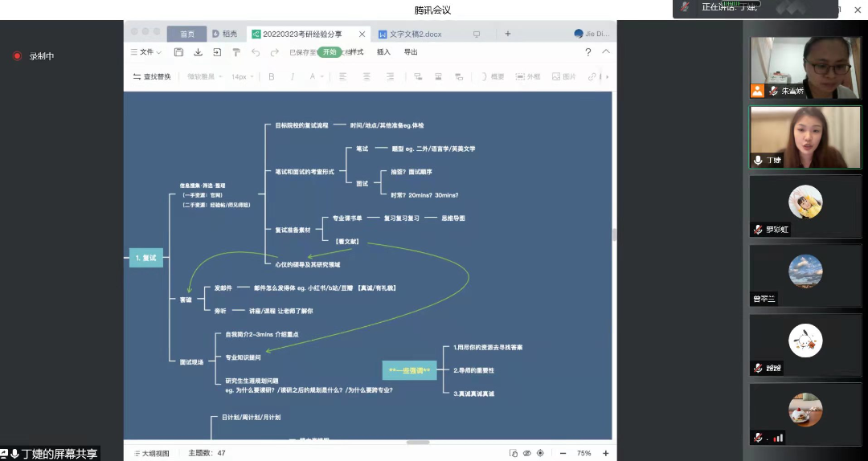The height and width of the screenshot is (461, 868).
Task: Click the help question mark icon
Action: pos(588,52)
